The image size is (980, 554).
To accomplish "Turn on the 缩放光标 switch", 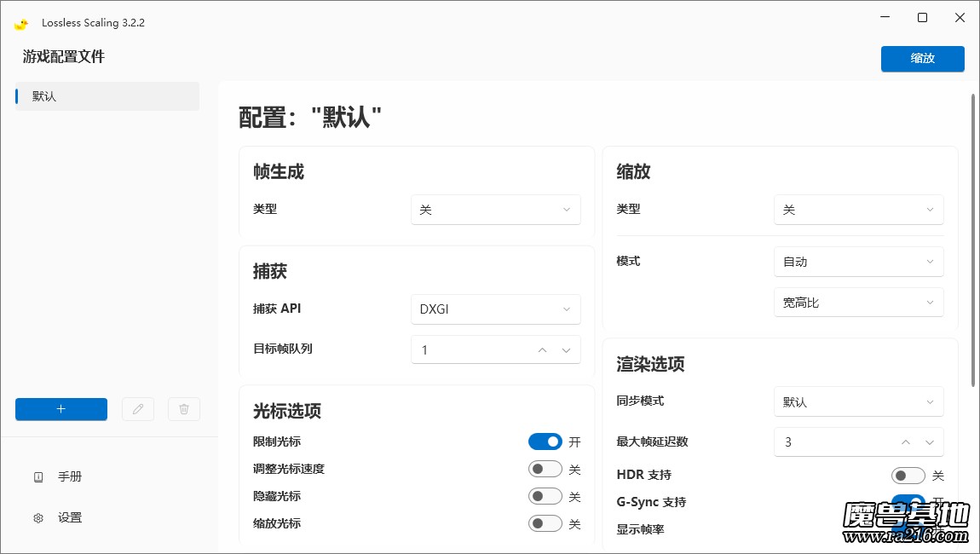I will [x=545, y=523].
